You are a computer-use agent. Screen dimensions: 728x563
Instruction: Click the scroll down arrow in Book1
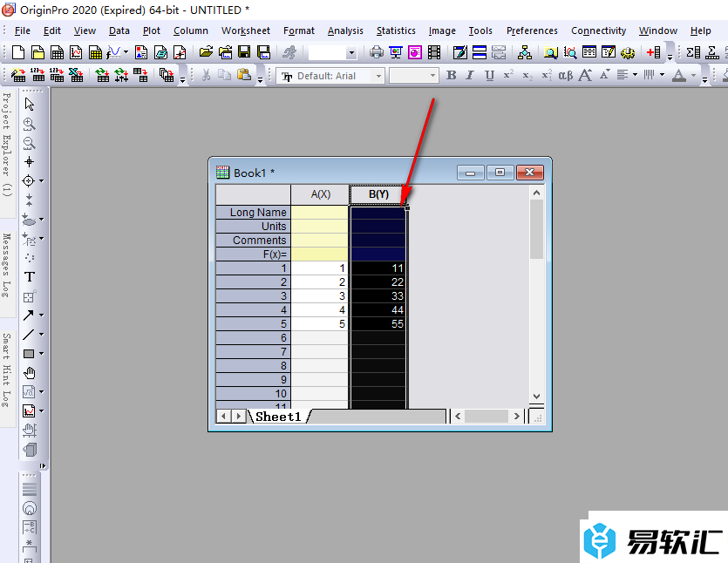point(537,397)
